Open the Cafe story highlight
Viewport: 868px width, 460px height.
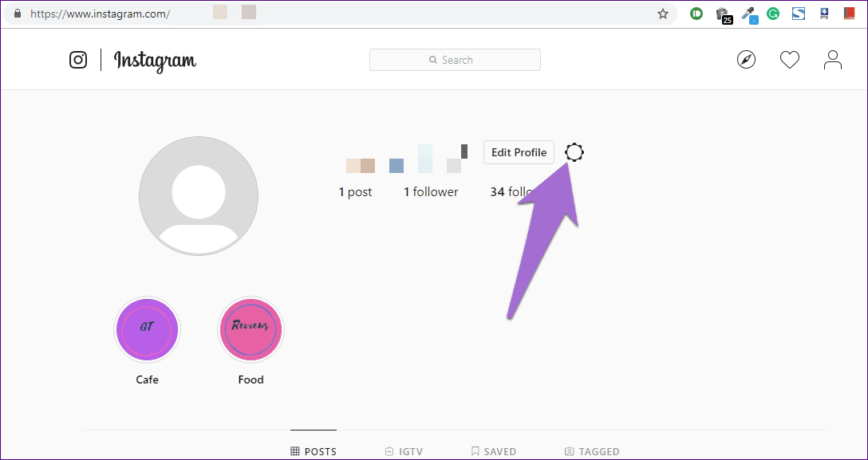(148, 329)
